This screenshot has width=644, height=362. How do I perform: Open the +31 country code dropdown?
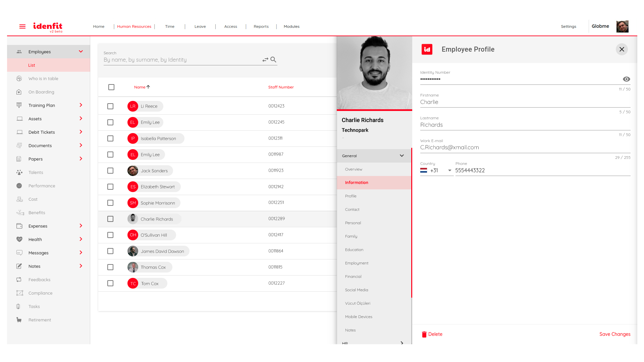coord(449,170)
